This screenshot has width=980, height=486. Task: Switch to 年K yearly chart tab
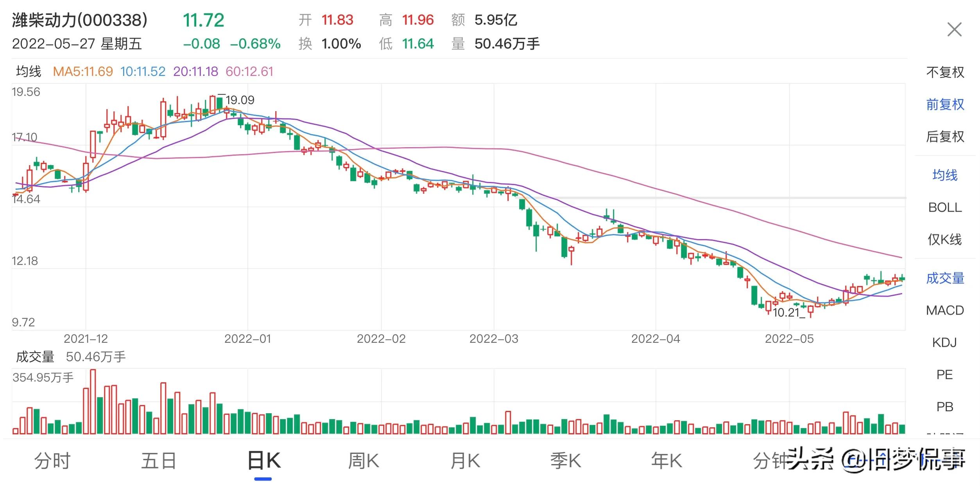[666, 461]
